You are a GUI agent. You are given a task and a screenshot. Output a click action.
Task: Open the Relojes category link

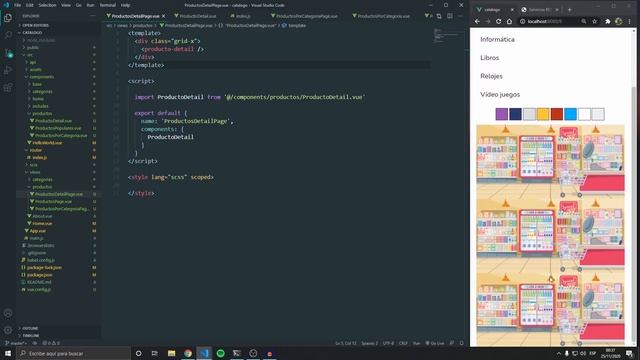coord(491,76)
